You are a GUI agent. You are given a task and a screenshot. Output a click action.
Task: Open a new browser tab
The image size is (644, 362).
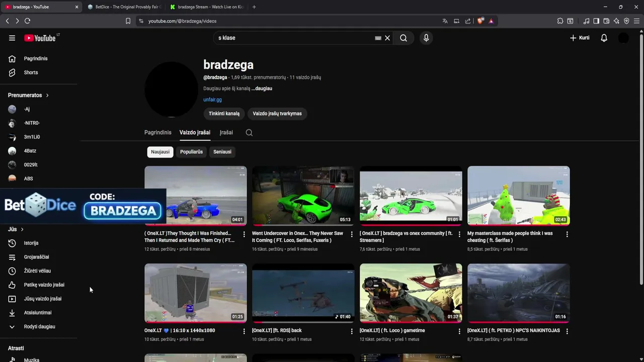click(x=254, y=7)
